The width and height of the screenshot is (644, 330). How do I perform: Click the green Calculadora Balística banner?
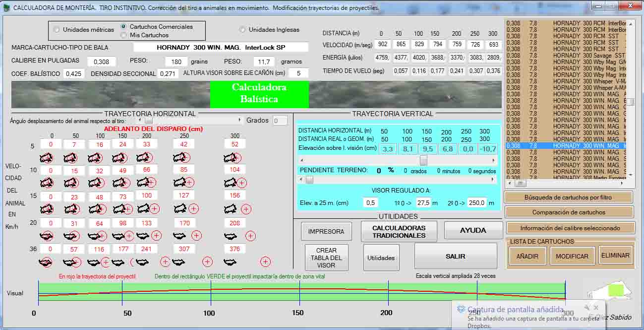point(259,93)
